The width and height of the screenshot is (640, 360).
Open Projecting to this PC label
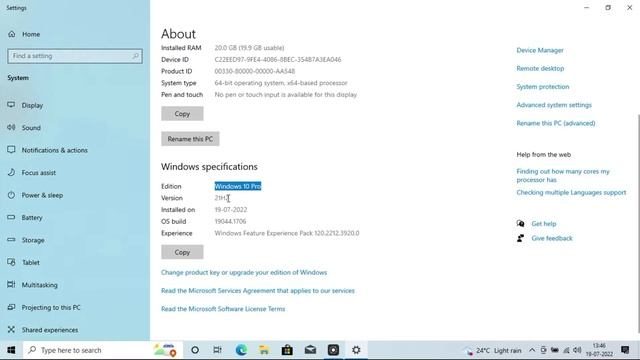click(x=51, y=307)
